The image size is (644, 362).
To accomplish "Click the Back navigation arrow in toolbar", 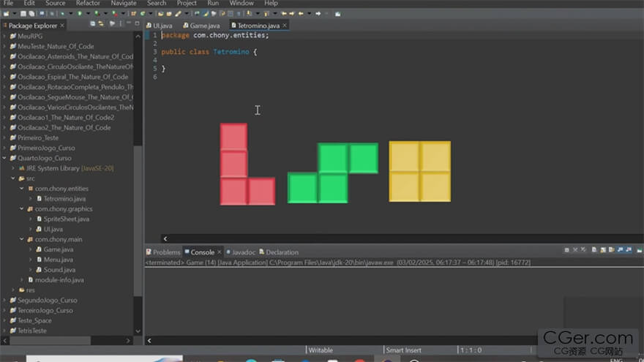I will 300,13.
